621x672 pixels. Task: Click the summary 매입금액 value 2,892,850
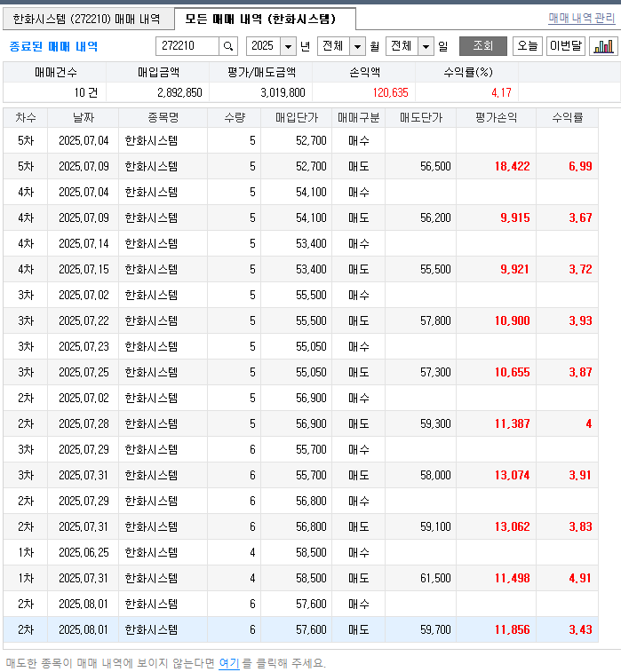[179, 92]
